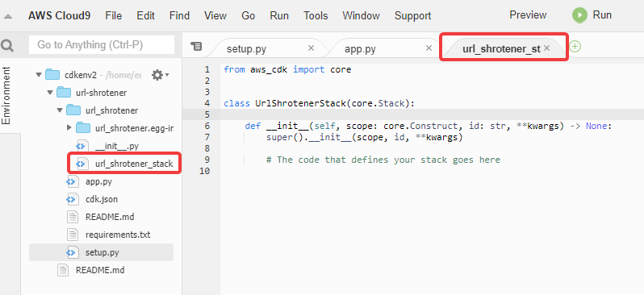Expand the url_shrotener.egg-info folder
The height and width of the screenshot is (295, 644).
[69, 127]
